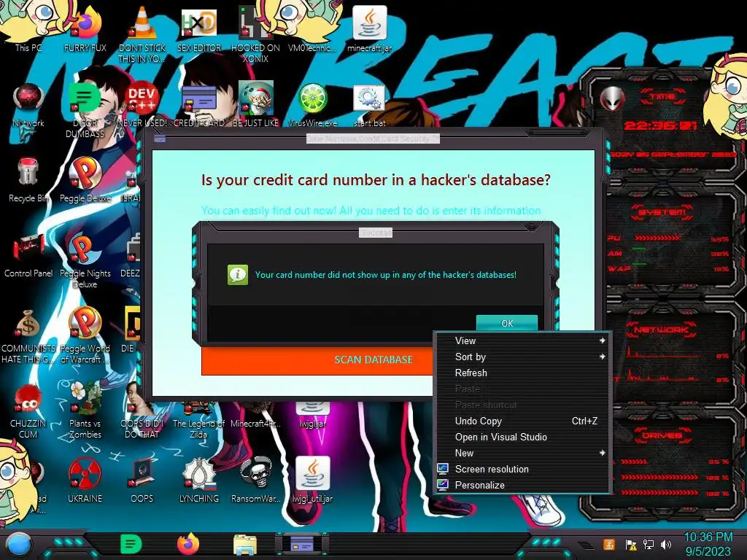Select the minecraft.jar file icon
This screenshot has width=747, height=560.
click(370, 28)
